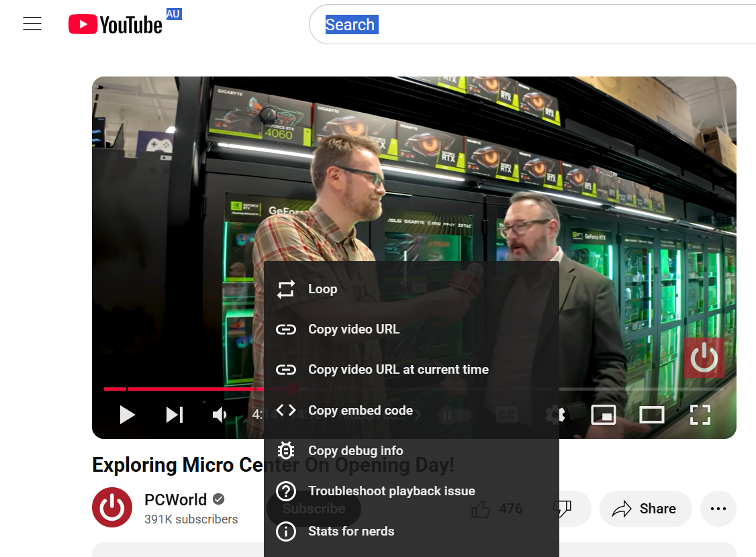Image resolution: width=756 pixels, height=557 pixels.
Task: Open the PCWorld channel avatar
Action: [x=112, y=507]
